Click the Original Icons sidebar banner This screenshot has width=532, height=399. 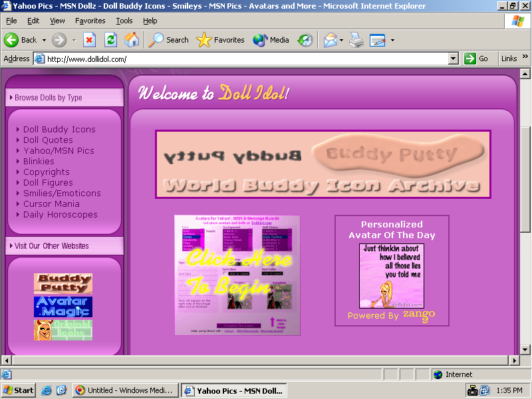[63, 330]
